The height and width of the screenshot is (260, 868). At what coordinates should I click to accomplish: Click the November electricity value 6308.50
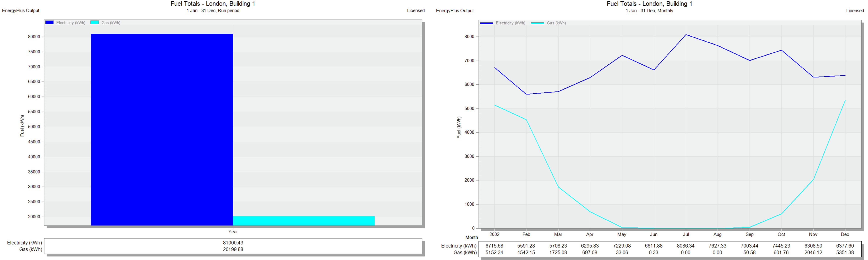tap(813, 246)
